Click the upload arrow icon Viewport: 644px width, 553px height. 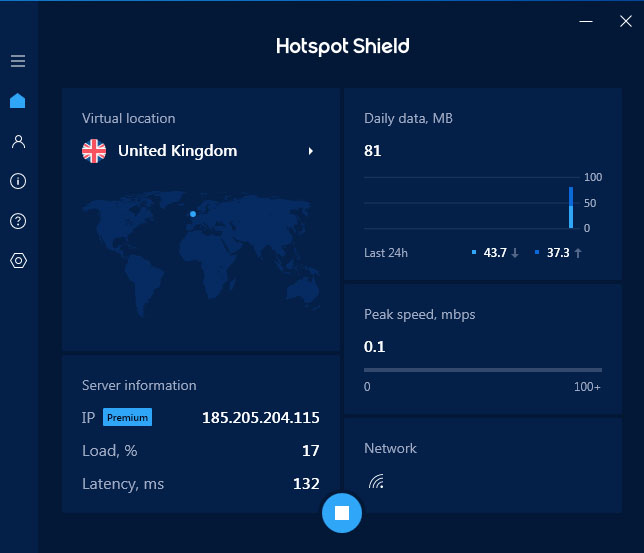(578, 253)
